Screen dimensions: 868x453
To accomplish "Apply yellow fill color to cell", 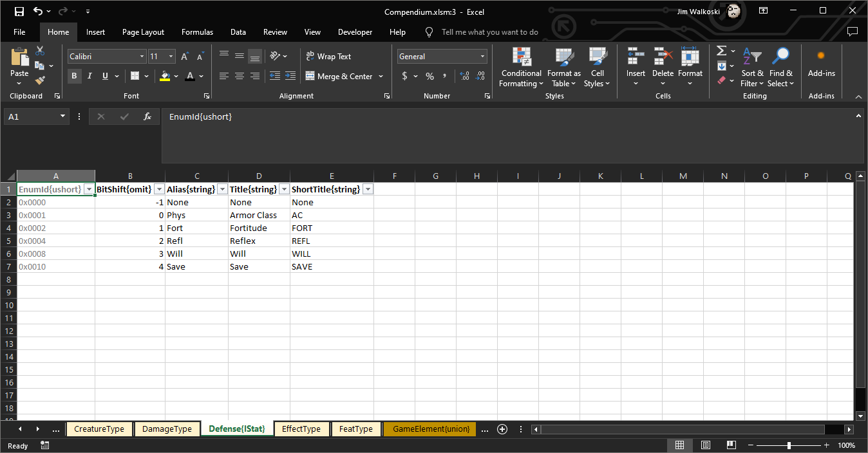I will coord(165,76).
